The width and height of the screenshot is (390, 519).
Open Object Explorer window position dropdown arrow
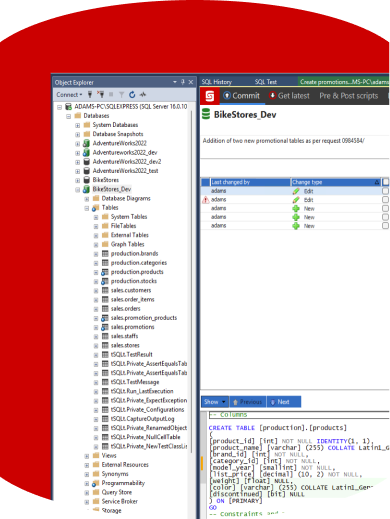pos(175,82)
